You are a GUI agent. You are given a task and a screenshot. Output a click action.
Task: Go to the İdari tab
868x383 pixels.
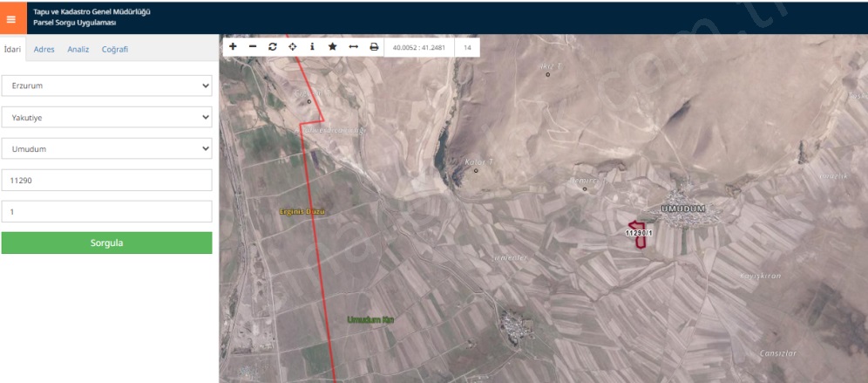click(12, 50)
